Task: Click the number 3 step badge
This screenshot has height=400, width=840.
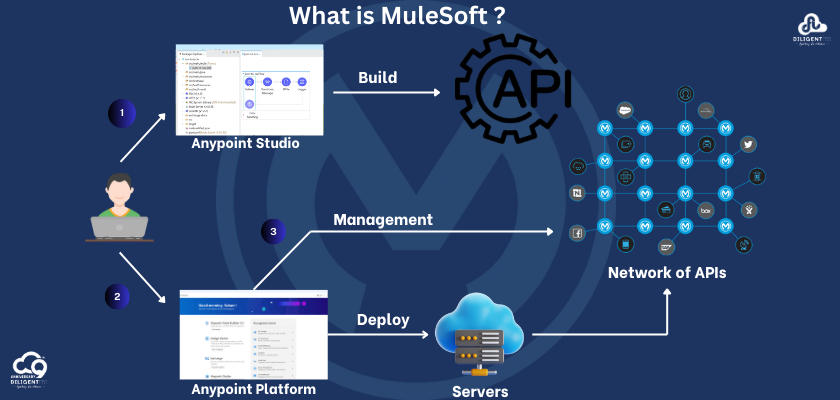Action: (274, 231)
